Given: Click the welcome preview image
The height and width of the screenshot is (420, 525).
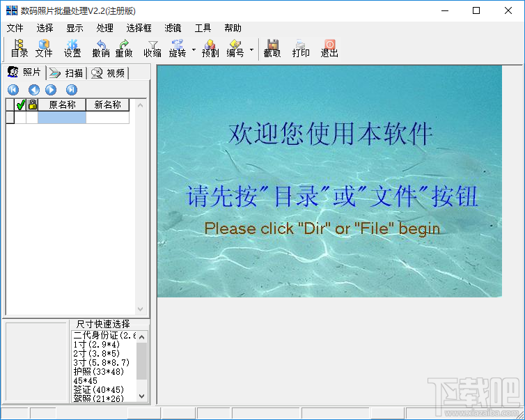Looking at the screenshot, I should click(329, 181).
